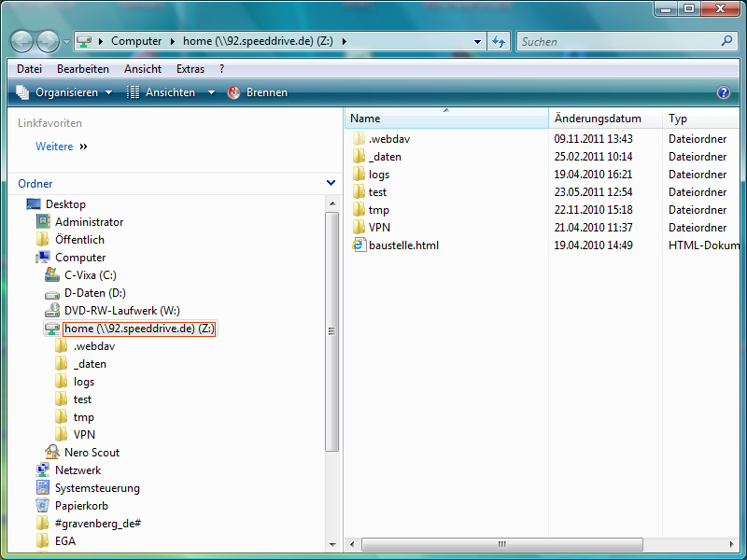This screenshot has width=747, height=560.
Task: Click in the Suchen search field
Action: (x=616, y=41)
